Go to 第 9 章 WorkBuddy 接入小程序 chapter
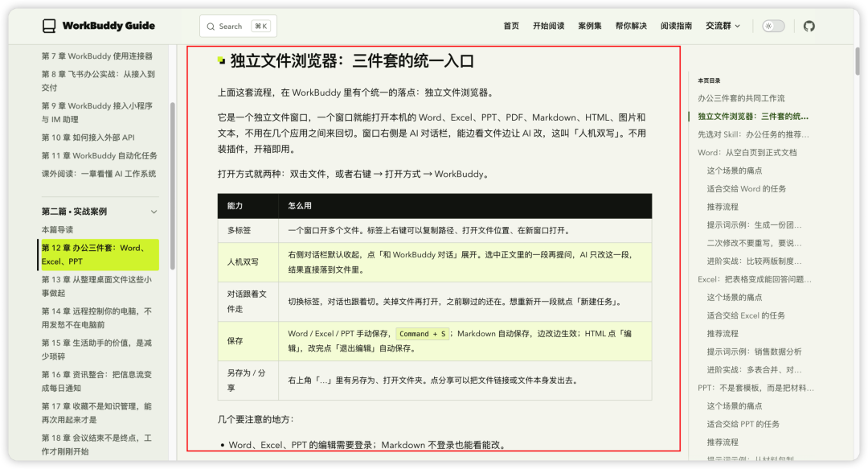Viewport: 868px width, 469px height. [97, 113]
